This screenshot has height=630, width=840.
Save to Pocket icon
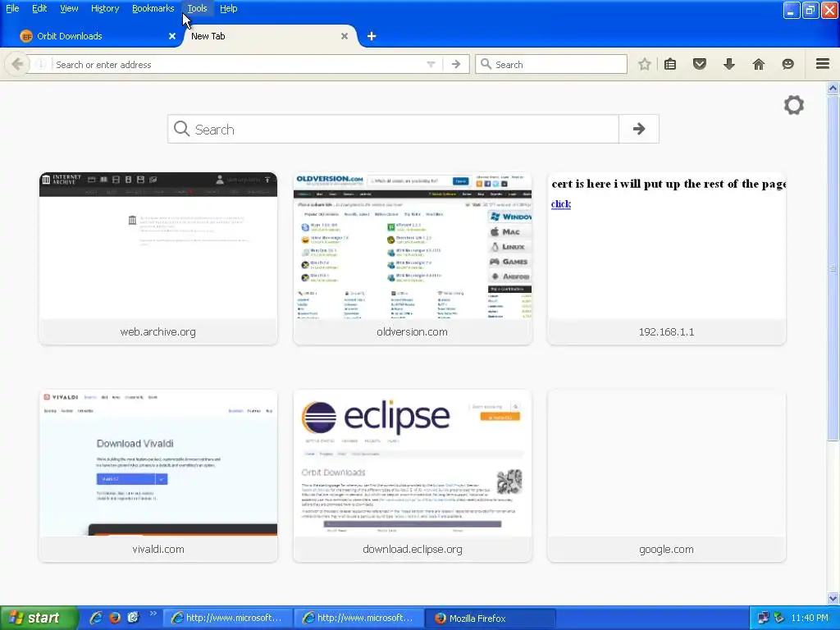[700, 64]
